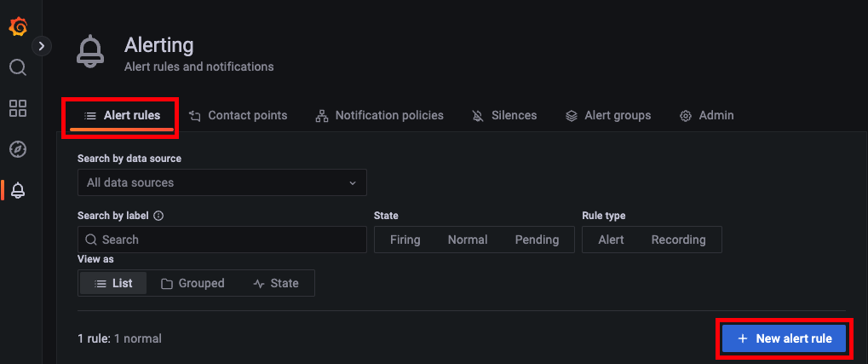Focus the Search by label input field
868x364 pixels.
222,240
